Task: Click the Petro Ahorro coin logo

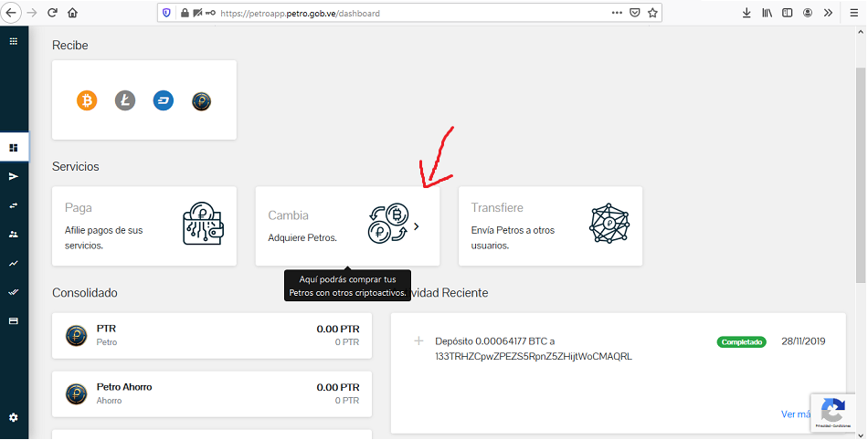Action: 77,394
